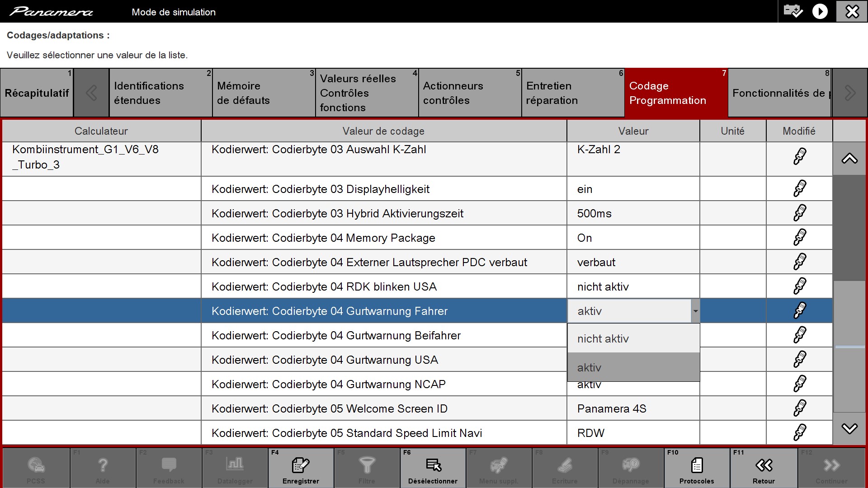Click the 'Calculateur' column header
This screenshot has width=868, height=488.
tap(102, 131)
